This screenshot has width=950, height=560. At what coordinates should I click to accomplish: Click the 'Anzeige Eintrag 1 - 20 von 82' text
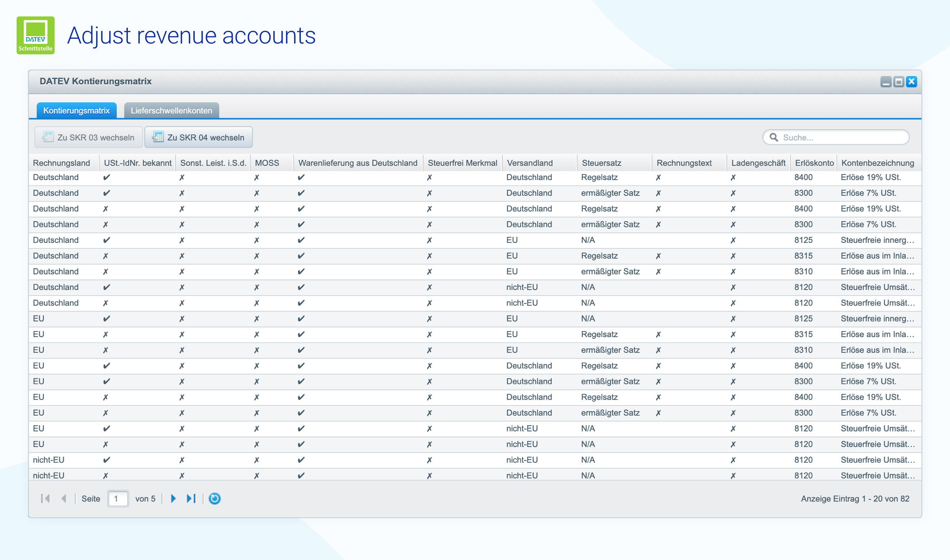(855, 499)
